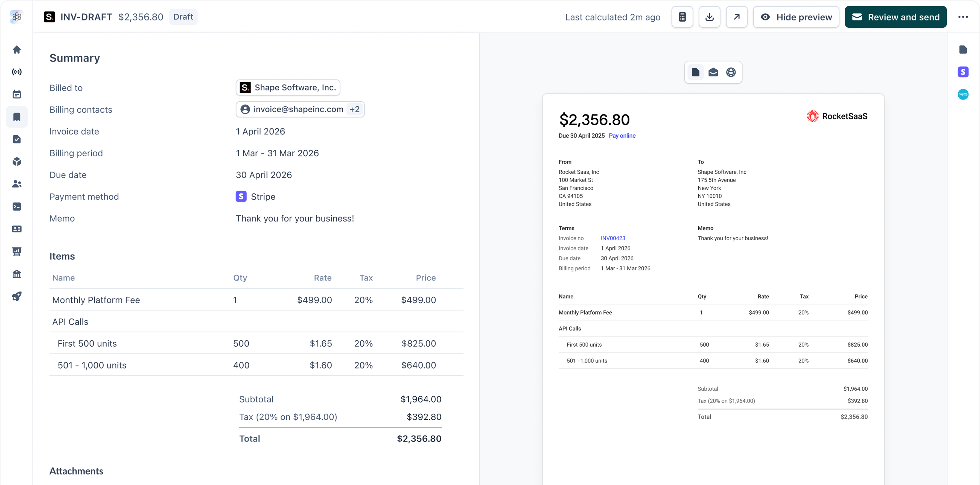Screen dimensions: 980x485
Task: Switch to document preview tab
Action: (695, 72)
